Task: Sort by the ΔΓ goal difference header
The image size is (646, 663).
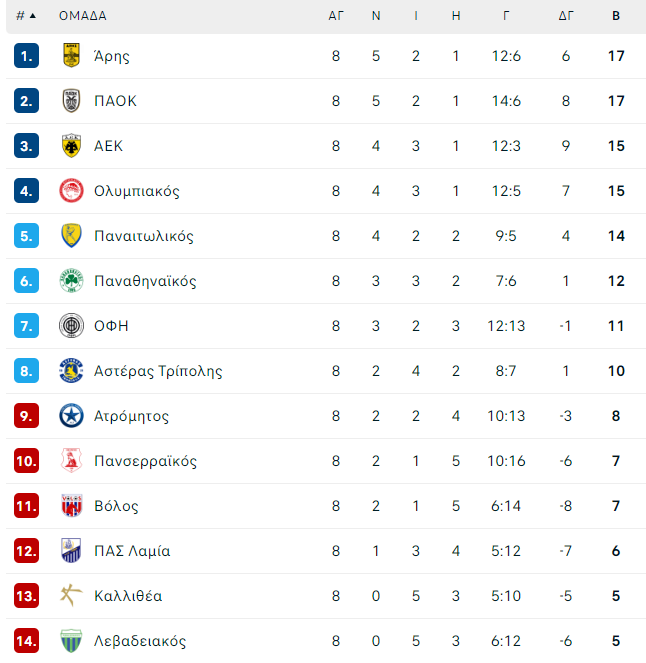Action: [566, 16]
